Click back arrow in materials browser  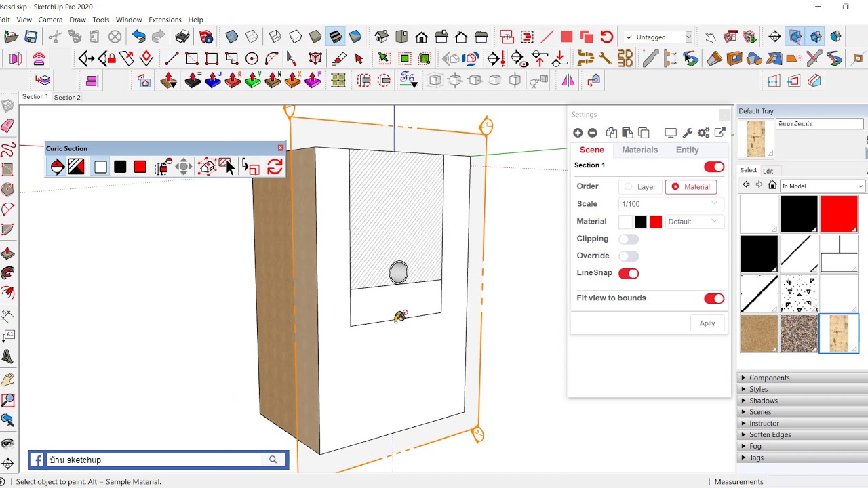click(746, 185)
